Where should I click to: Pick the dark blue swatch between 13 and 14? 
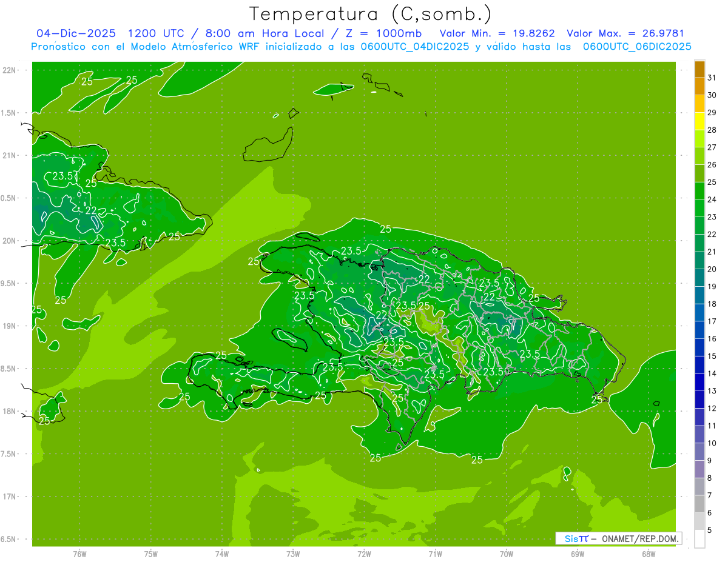click(x=699, y=383)
